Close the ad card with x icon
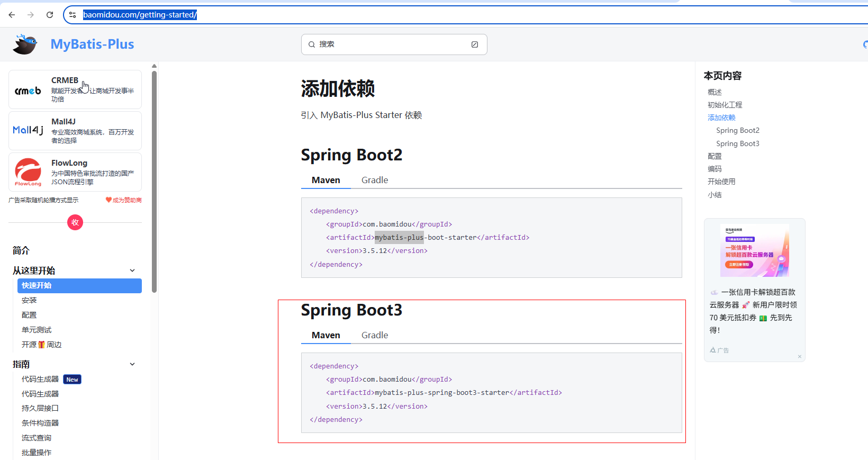 800,356
